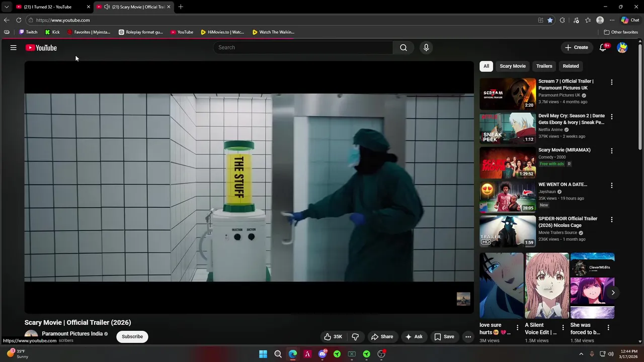
Task: Open SPIDER-NOIR Official Trailer title
Action: [568, 222]
